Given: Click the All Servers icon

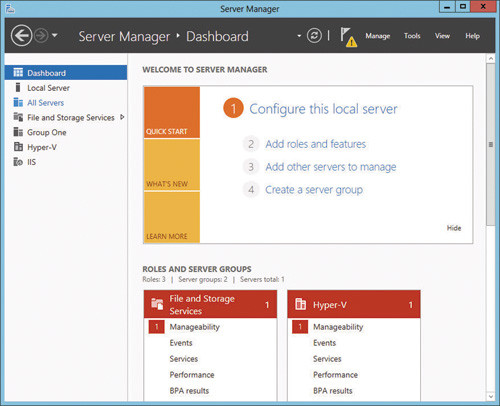Looking at the screenshot, I should point(18,102).
